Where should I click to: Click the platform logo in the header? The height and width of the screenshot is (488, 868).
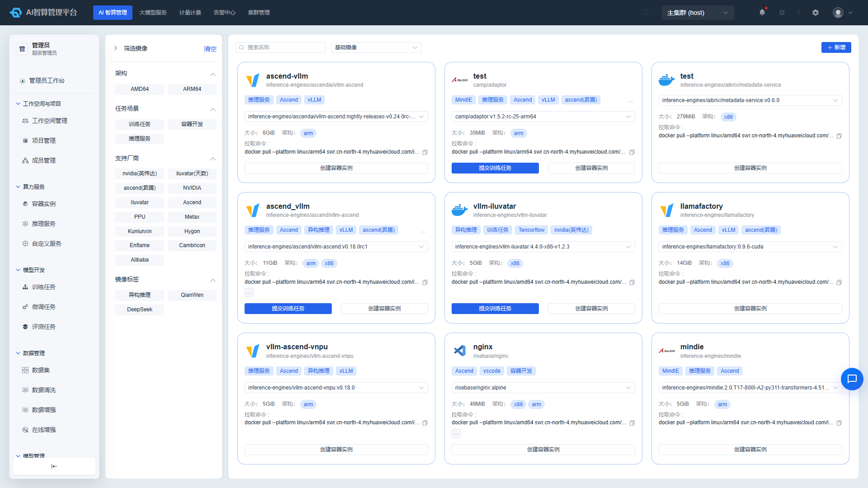point(43,13)
